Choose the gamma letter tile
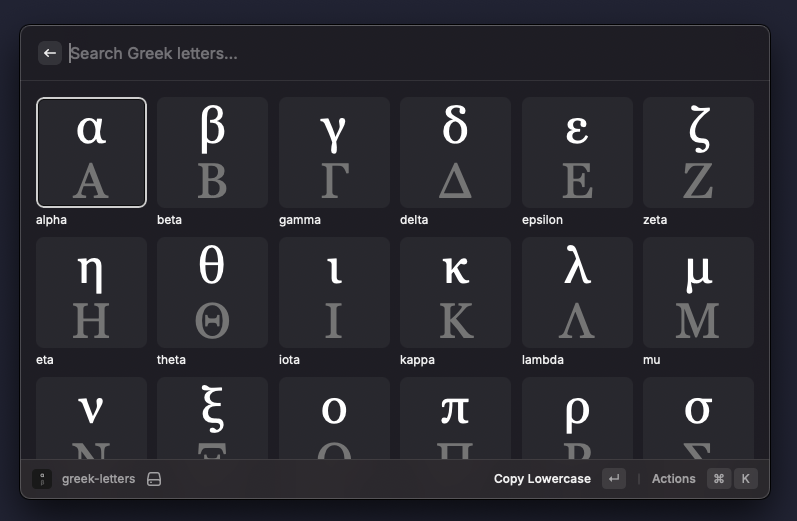797x521 pixels. [334, 152]
